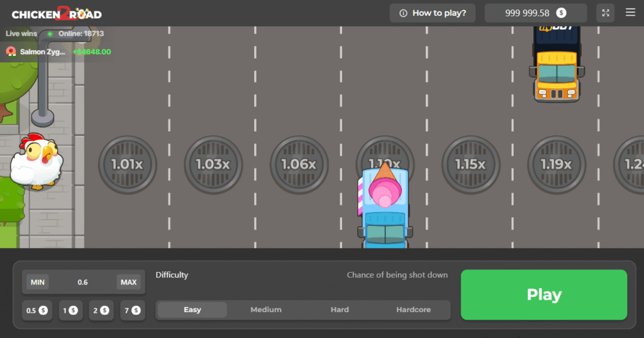Switch difficulty to Medium
The image size is (644, 338).
click(x=266, y=310)
